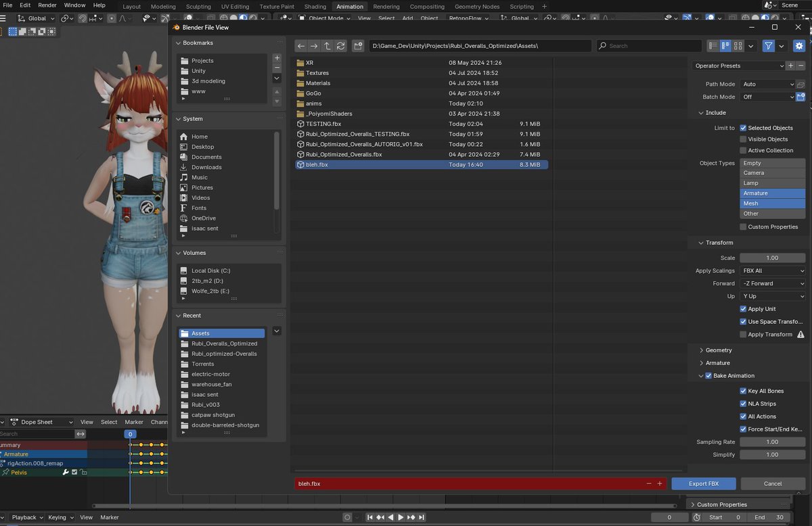The image size is (812, 526).
Task: Toggle file filtering funnel icon
Action: (769, 46)
